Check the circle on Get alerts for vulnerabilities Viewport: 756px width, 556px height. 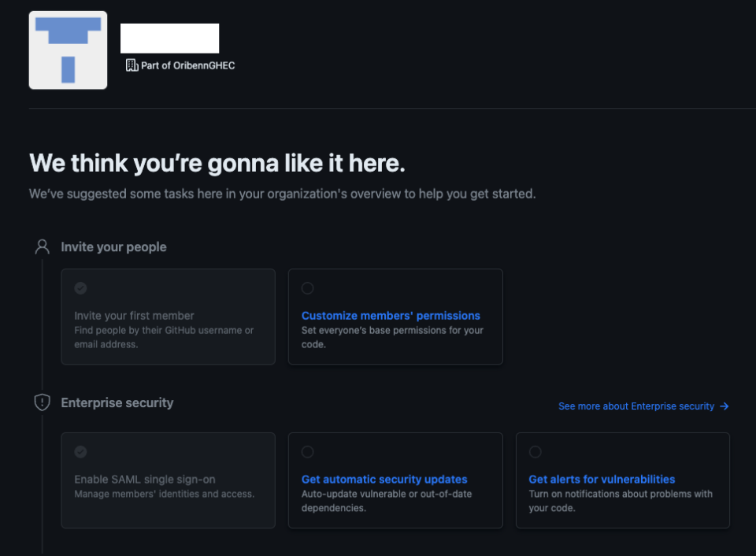(x=535, y=452)
